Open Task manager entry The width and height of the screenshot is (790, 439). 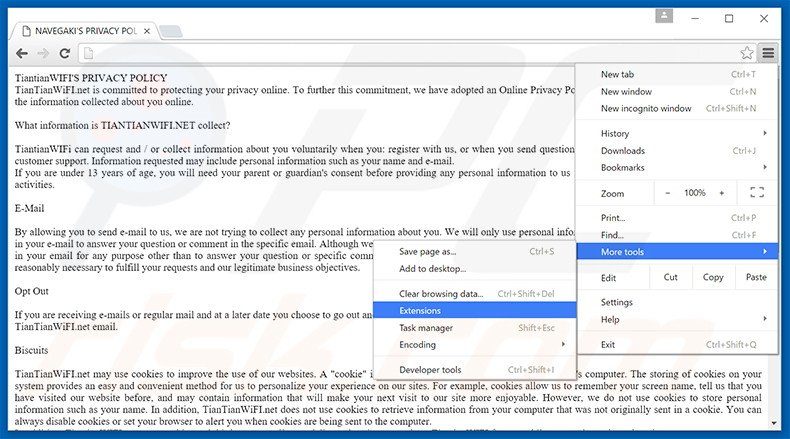(475, 328)
